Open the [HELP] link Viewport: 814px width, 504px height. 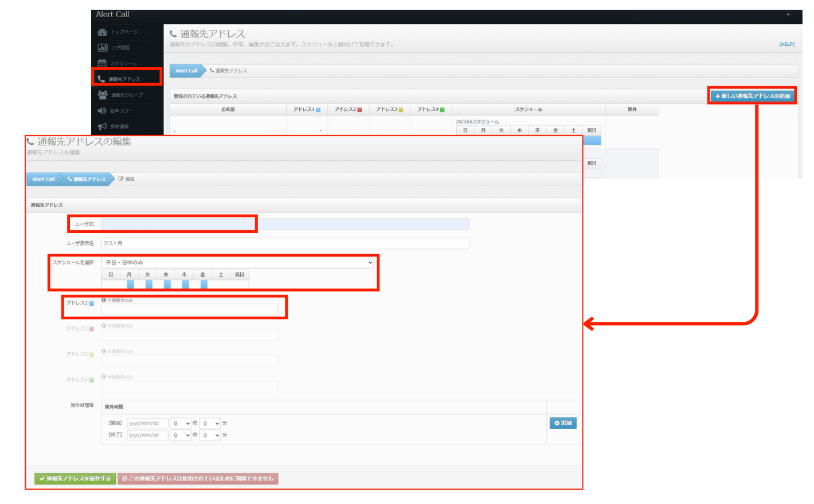coord(786,44)
